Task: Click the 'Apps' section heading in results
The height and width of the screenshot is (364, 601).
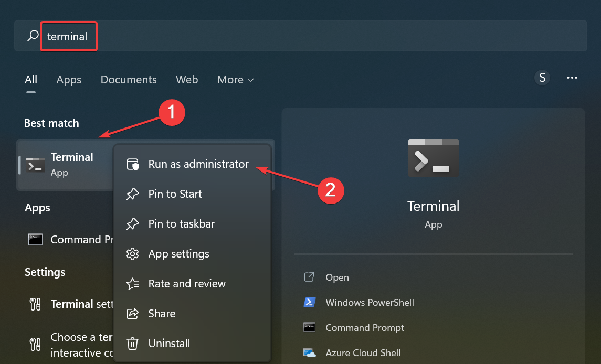Action: 37,208
